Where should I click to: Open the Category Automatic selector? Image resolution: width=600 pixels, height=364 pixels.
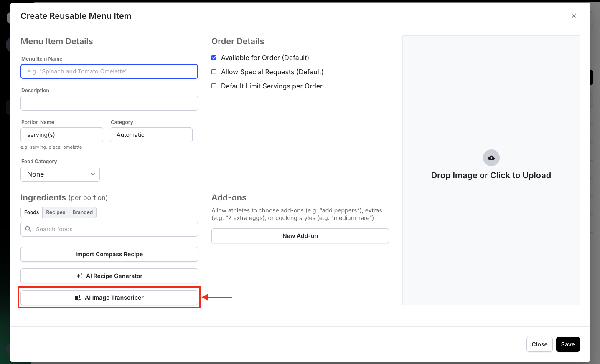151,135
